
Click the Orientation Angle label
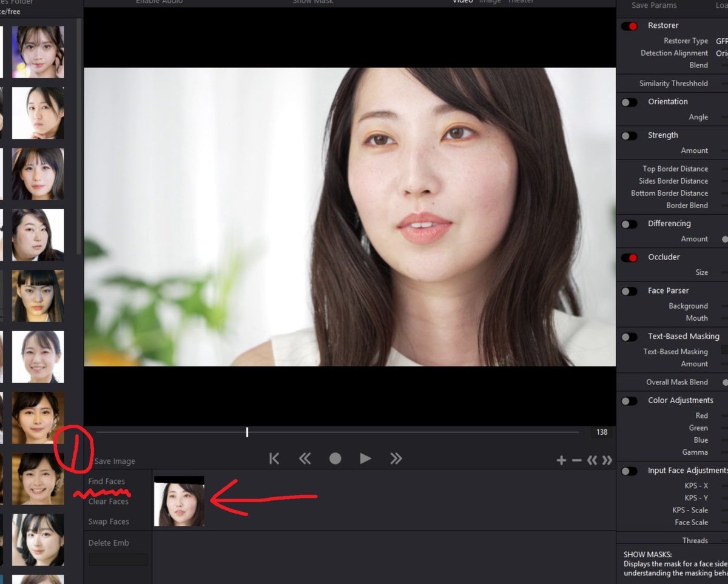point(698,117)
